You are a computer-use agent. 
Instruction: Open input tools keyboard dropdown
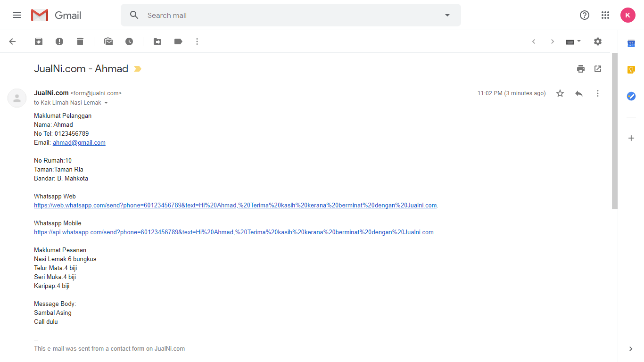point(573,41)
